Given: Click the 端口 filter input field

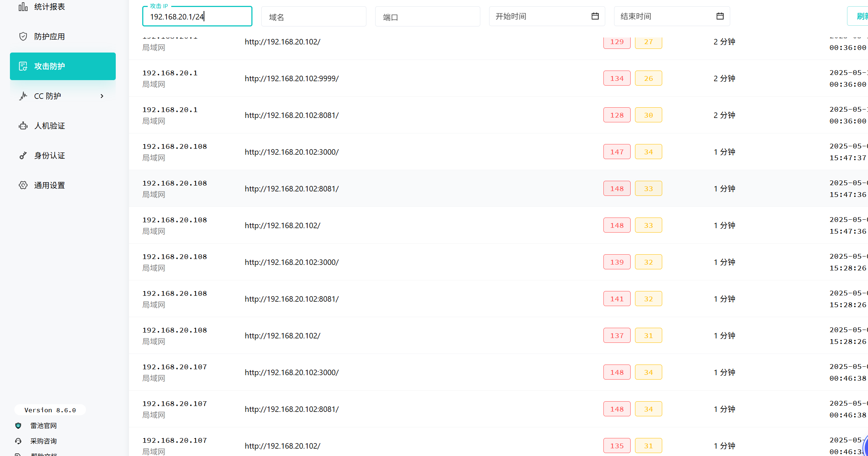Looking at the screenshot, I should coord(427,17).
